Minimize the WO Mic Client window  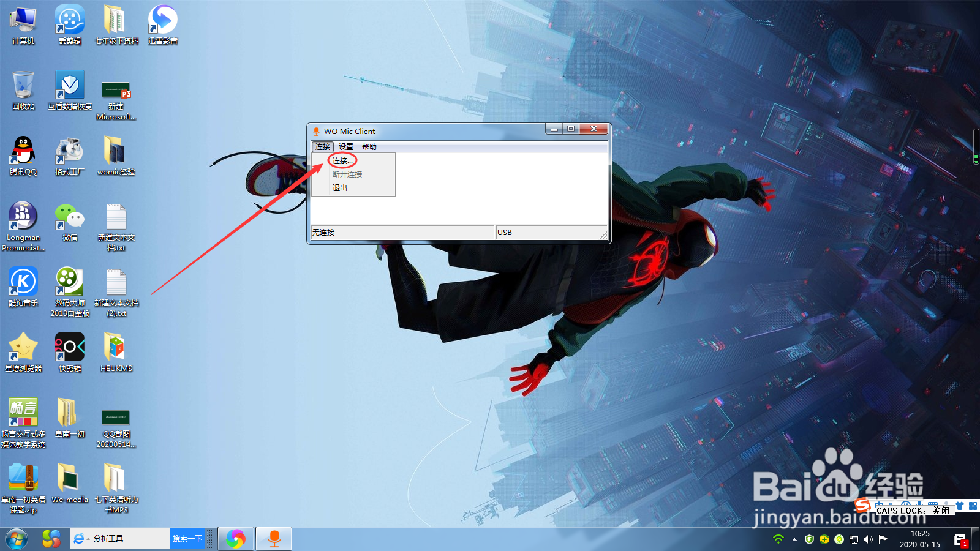pos(554,129)
